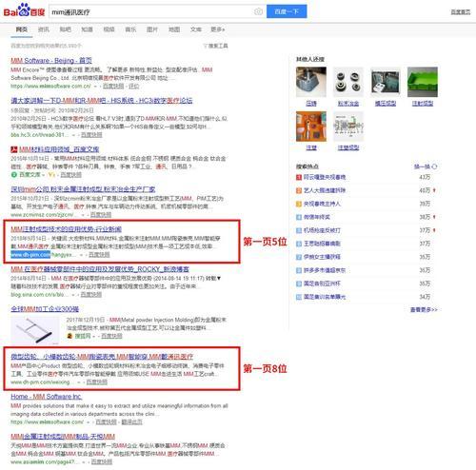Viewport: 476px width, 470px height.
Task: Open the 搜索工具 filter options
Action: (x=216, y=46)
